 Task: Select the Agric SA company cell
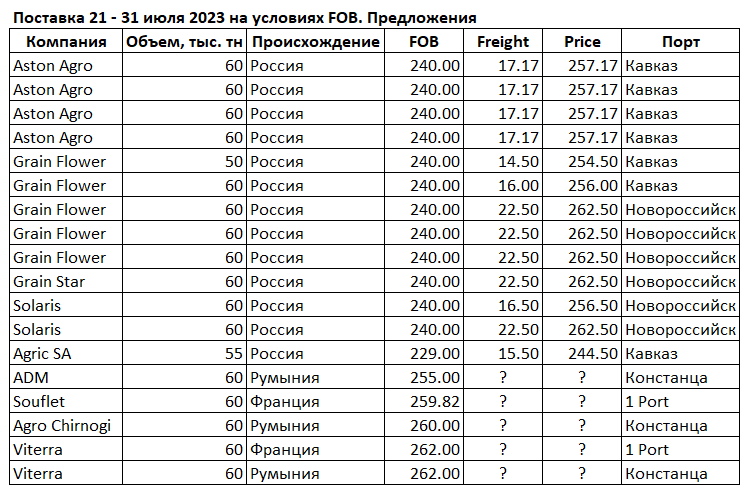click(x=44, y=354)
